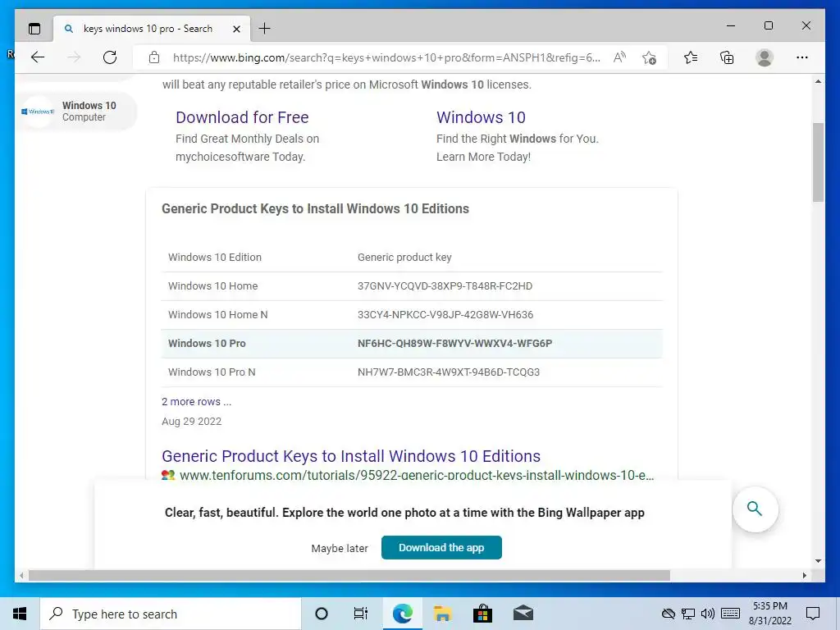Open Task View on taskbar

click(361, 614)
